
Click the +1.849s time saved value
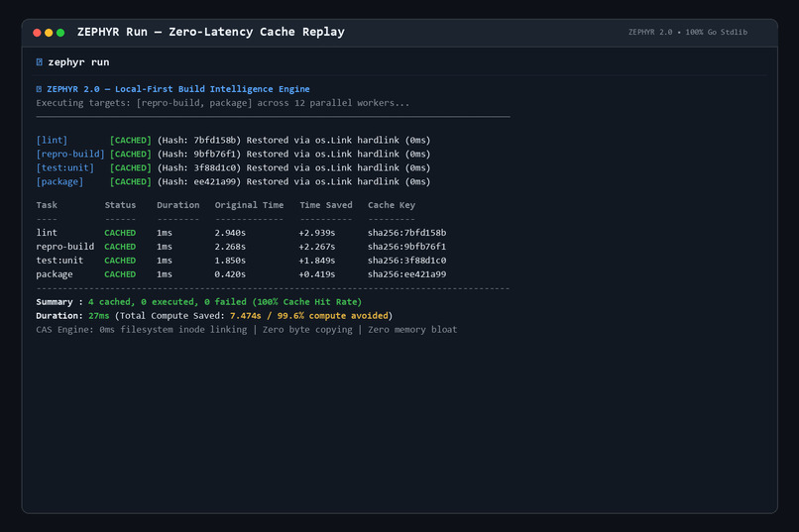pos(317,261)
